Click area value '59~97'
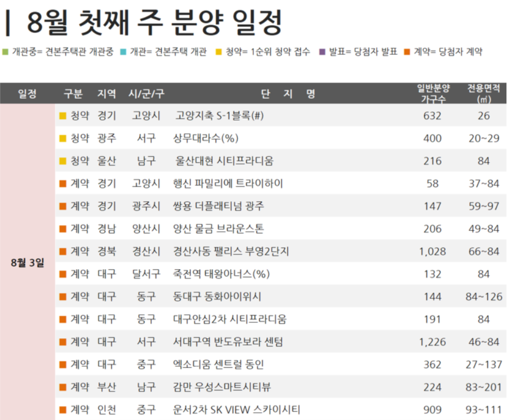 pos(484,207)
